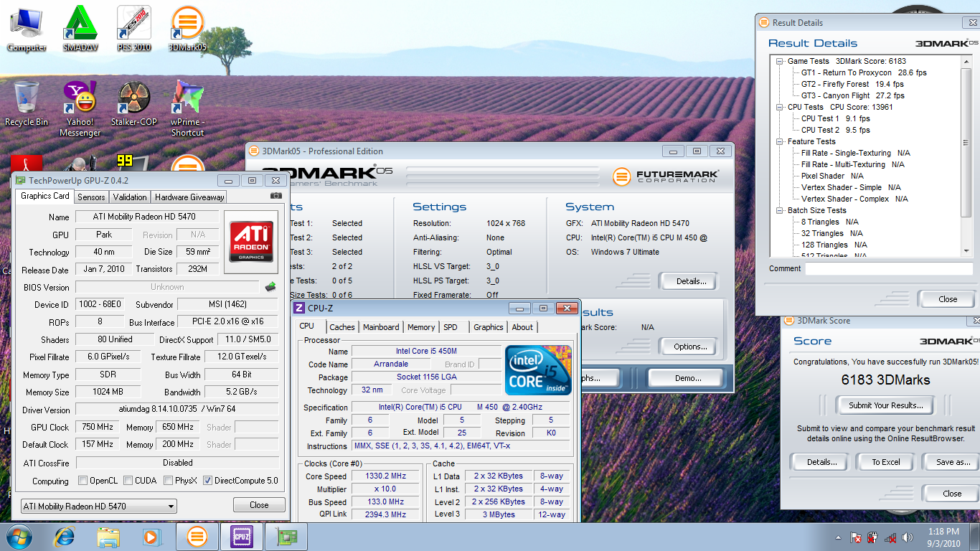Click the Demo button in 3DMark05

click(687, 378)
